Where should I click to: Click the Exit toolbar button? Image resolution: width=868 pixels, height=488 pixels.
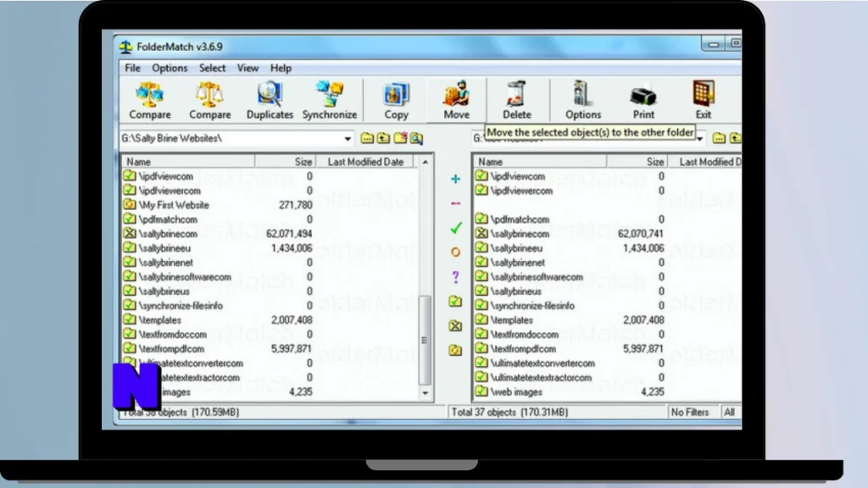click(703, 100)
